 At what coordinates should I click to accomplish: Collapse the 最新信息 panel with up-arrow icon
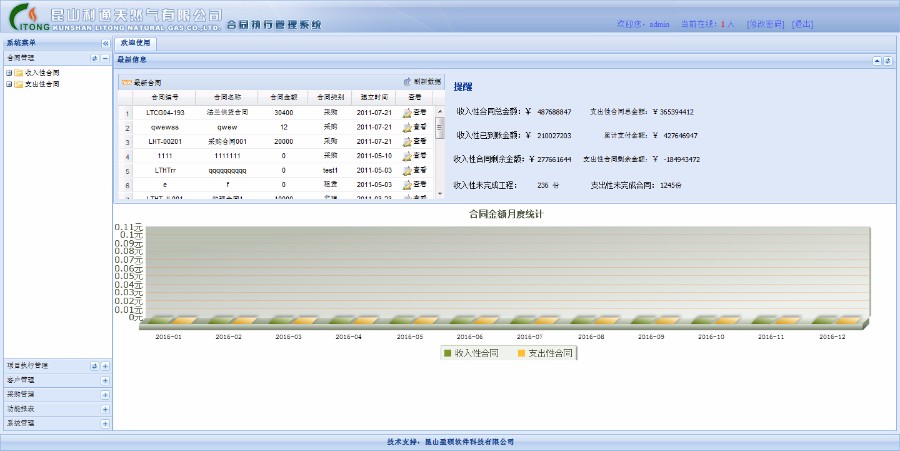pyautogui.click(x=877, y=60)
